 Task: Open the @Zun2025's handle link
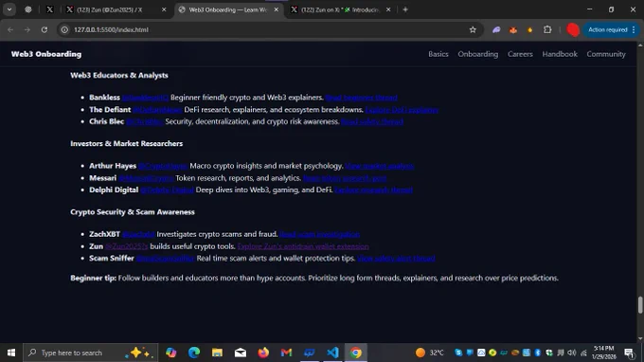[x=127, y=246]
